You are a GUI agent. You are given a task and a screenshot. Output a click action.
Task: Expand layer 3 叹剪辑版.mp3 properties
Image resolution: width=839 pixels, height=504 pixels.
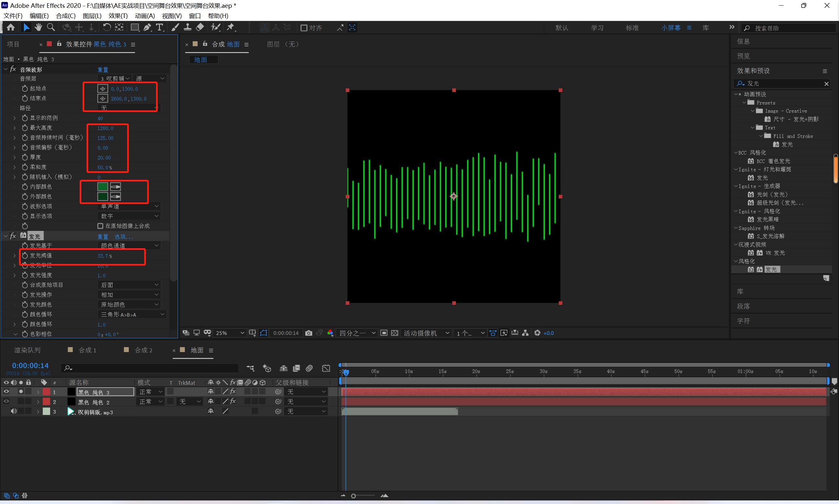[x=38, y=411]
